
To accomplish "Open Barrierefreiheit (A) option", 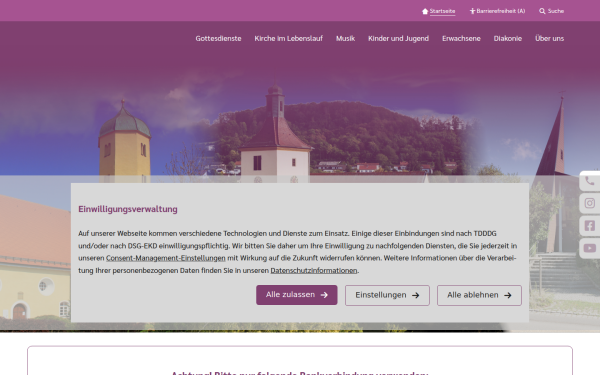I will [x=501, y=11].
